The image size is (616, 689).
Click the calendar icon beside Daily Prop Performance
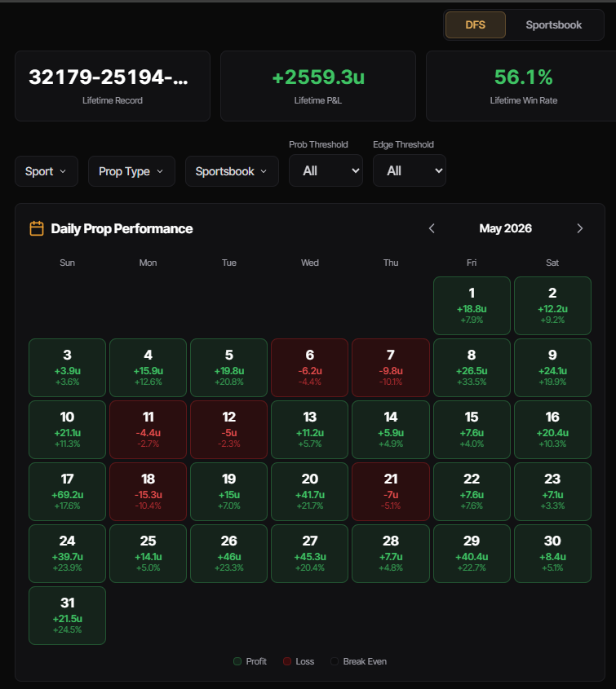point(37,228)
